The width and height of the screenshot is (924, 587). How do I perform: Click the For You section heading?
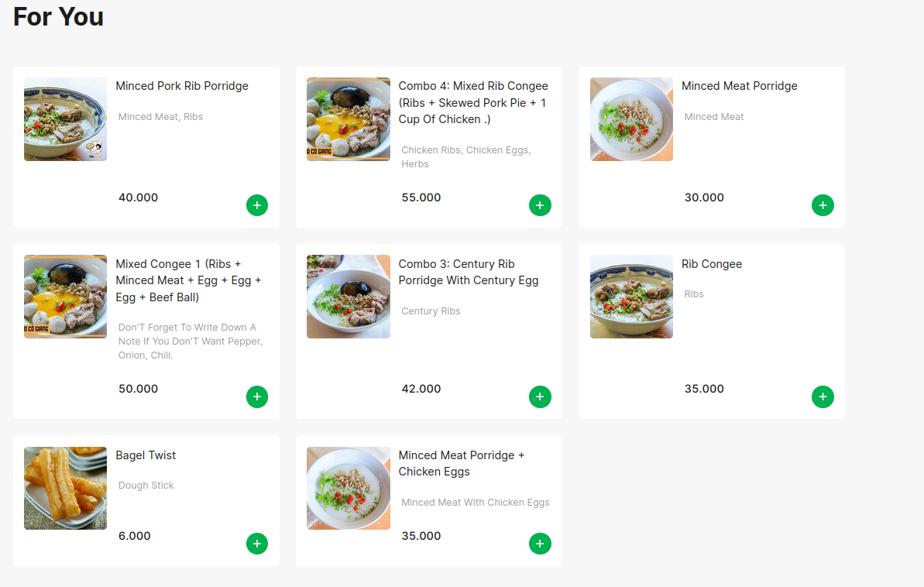point(58,16)
